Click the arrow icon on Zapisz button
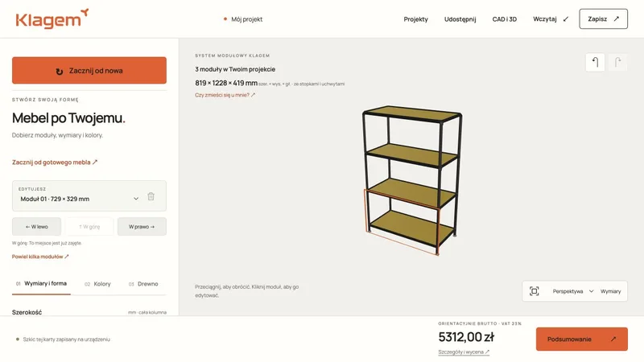 point(616,19)
